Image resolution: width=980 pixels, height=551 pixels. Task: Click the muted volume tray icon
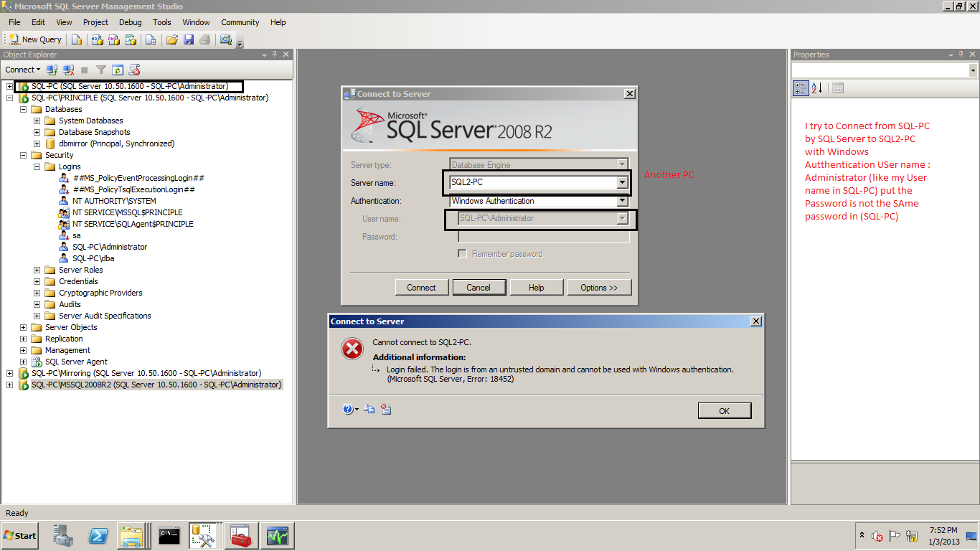pyautogui.click(x=877, y=536)
